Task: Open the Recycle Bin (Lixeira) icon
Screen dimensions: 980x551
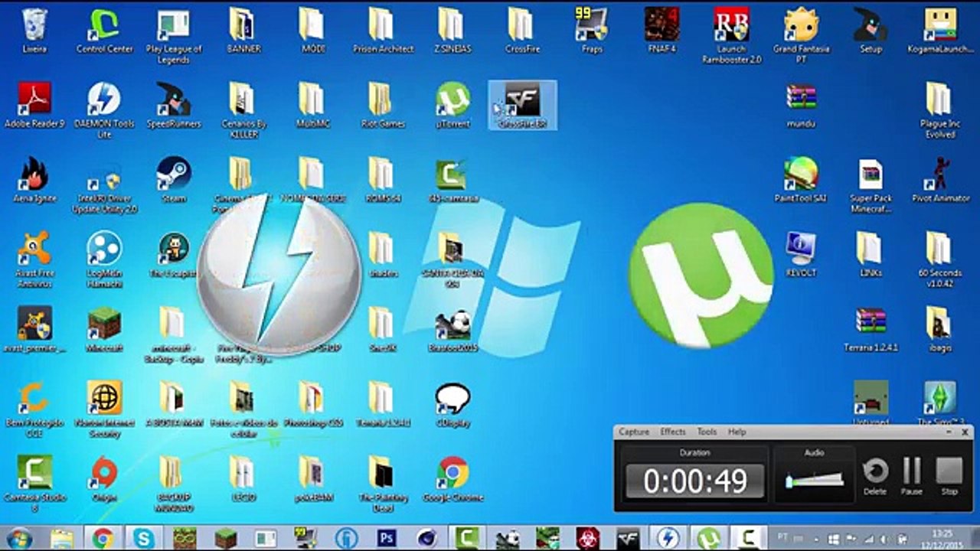Action: coord(34,31)
